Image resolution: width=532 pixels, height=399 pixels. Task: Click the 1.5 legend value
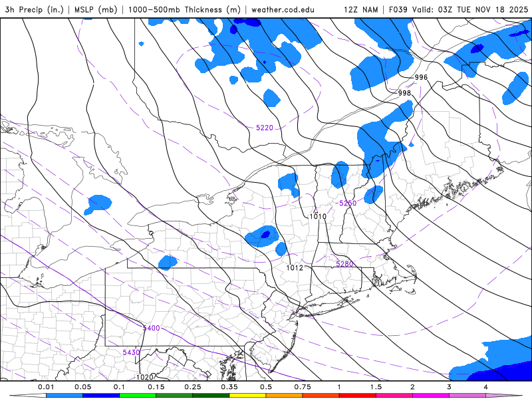(x=376, y=387)
